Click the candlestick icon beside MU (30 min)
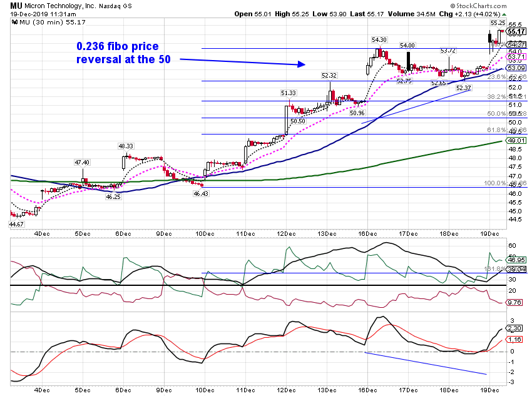The height and width of the screenshot is (396, 532). coord(14,23)
